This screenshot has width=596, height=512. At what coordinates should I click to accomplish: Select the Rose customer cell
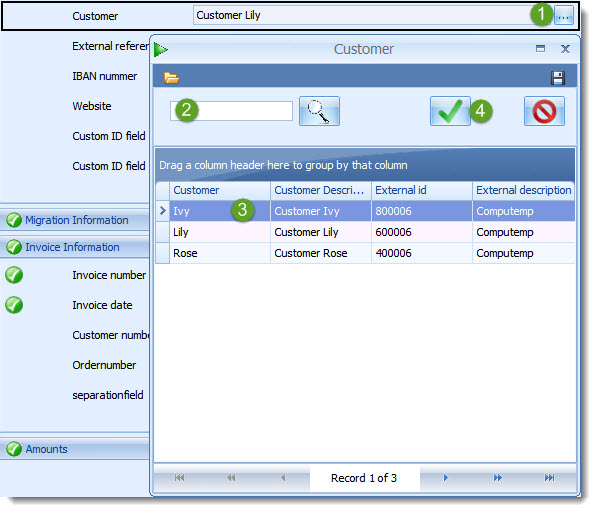[x=220, y=253]
